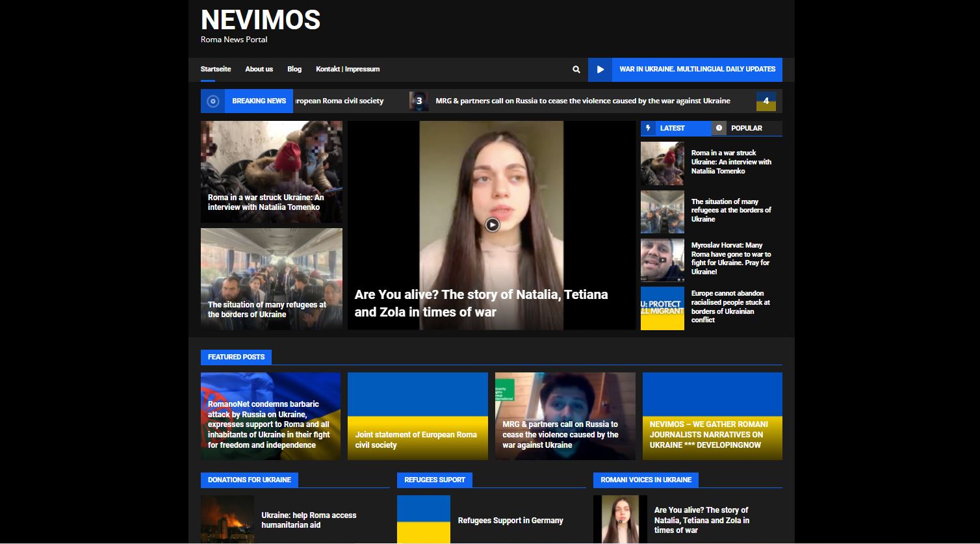Click Refugees Suport section heading
This screenshot has height=544, width=980.
(435, 480)
